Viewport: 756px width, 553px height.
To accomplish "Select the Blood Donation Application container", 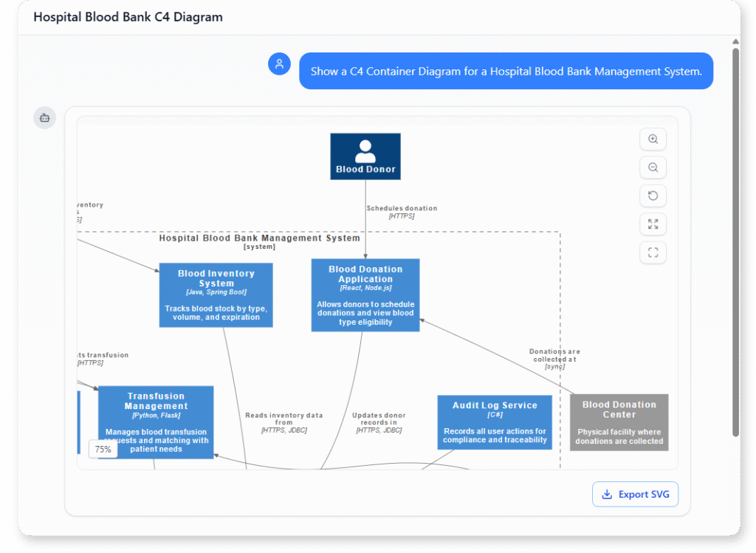I will tap(365, 295).
